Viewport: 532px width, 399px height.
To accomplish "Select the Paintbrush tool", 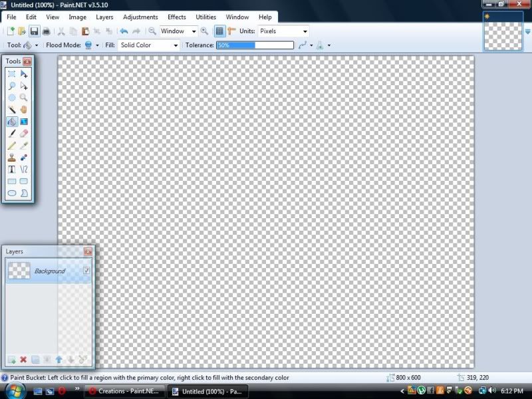I will point(12,134).
